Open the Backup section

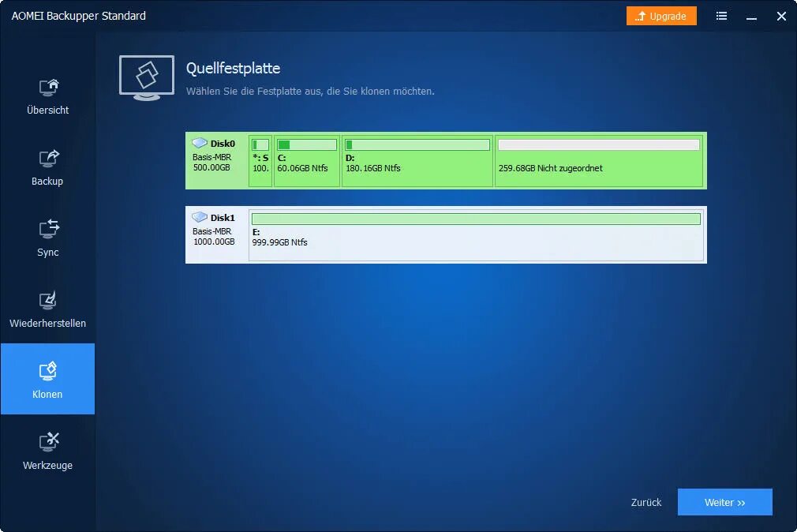point(47,168)
